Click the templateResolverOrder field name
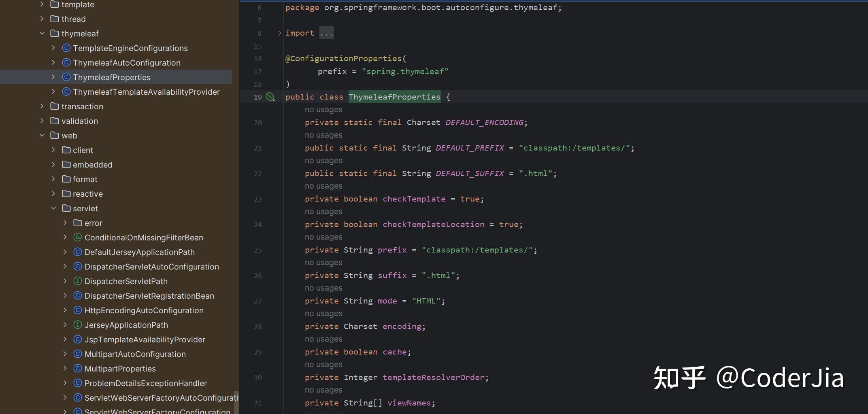Screen dimensions: 868x414 click(x=433, y=378)
